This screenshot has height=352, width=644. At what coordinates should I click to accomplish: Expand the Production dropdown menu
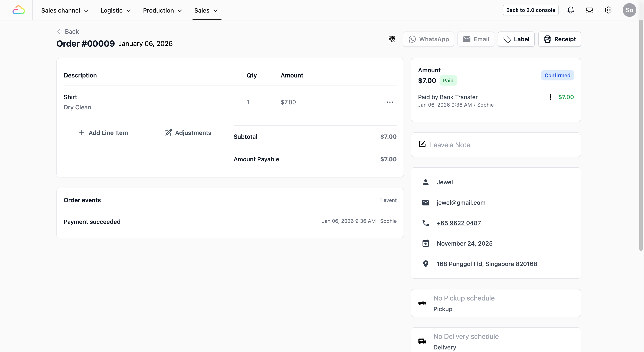(162, 10)
